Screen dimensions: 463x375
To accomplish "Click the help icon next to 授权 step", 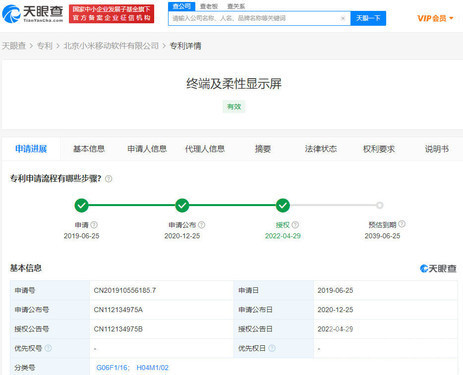I will (295, 225).
